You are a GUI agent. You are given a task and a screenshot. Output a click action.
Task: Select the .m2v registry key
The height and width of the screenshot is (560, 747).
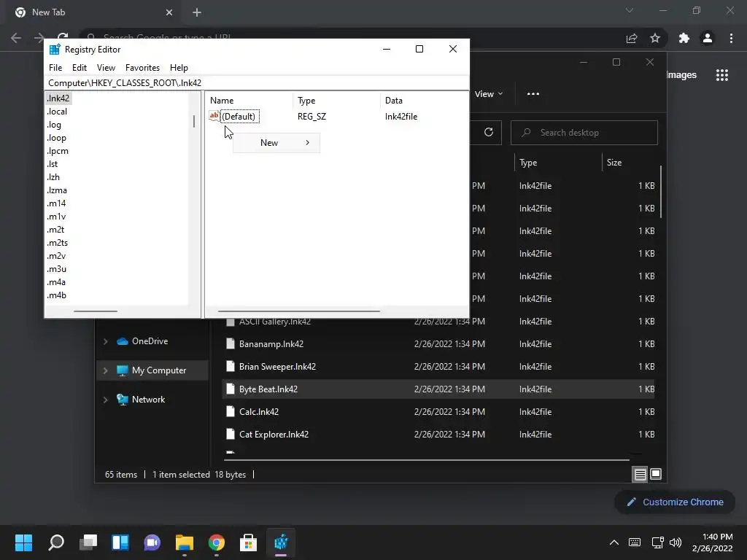tap(57, 256)
